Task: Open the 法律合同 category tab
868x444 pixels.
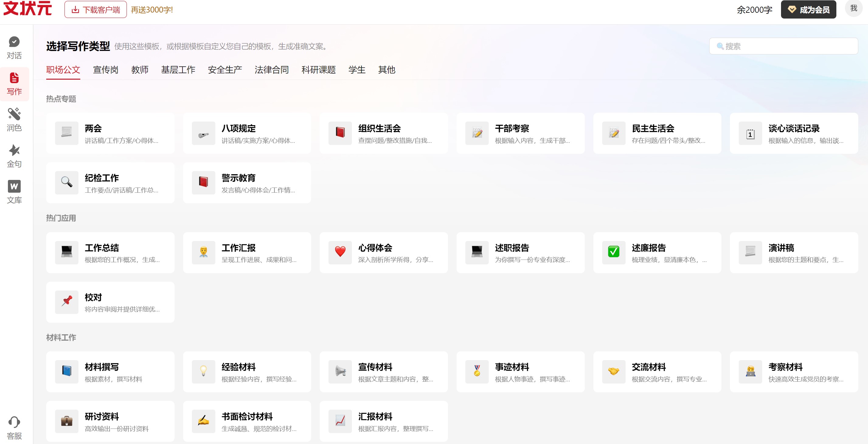Action: tap(272, 70)
